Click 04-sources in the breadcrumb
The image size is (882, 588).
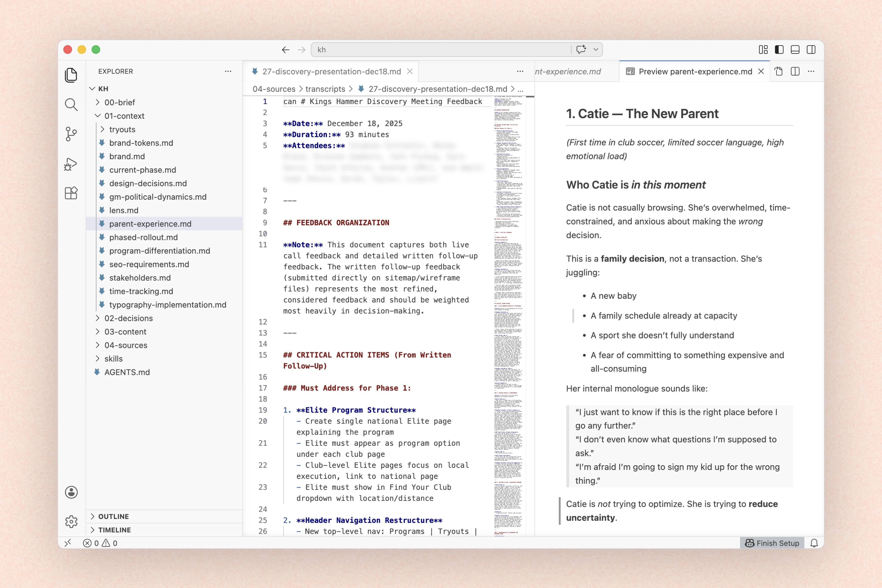tap(274, 89)
